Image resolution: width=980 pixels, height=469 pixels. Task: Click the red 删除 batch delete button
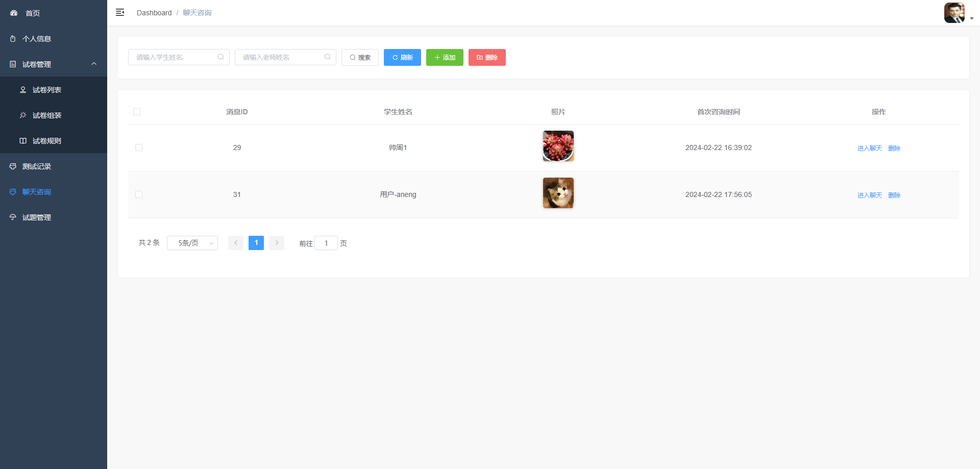pyautogui.click(x=487, y=57)
